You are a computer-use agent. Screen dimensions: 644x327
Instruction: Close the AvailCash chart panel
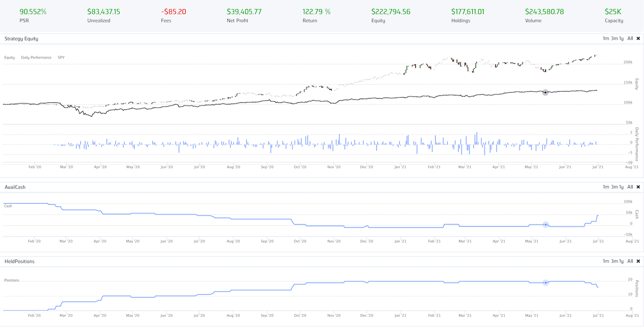click(x=638, y=187)
